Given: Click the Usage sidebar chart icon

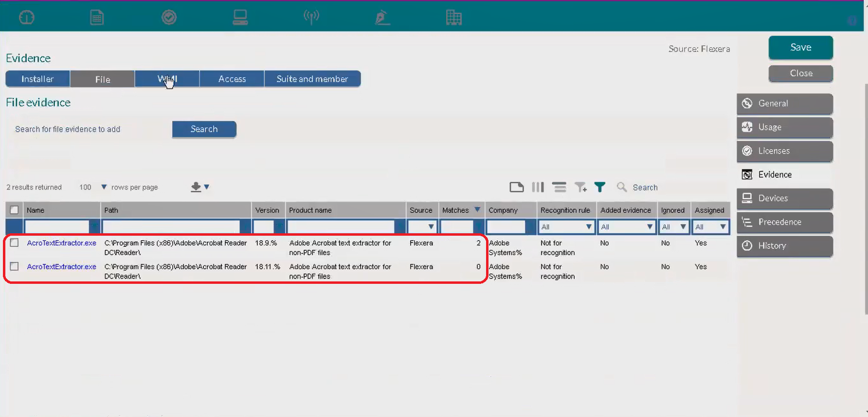Looking at the screenshot, I should click(x=747, y=127).
